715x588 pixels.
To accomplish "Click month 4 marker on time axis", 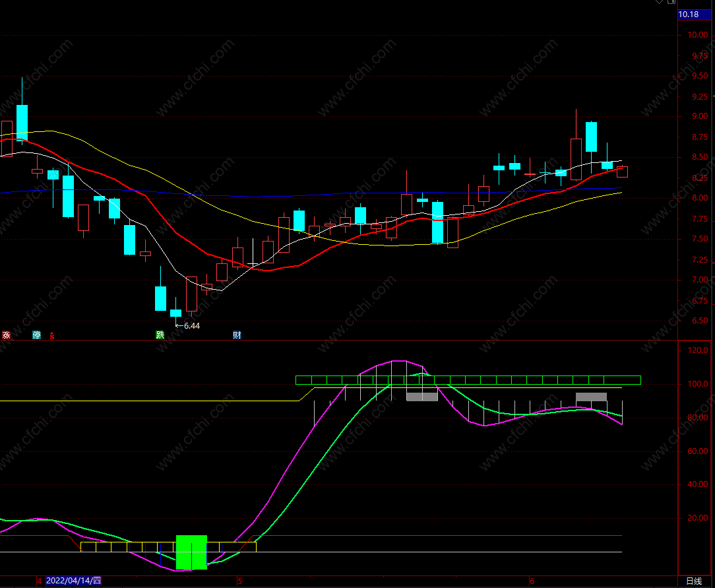I will click(40, 581).
